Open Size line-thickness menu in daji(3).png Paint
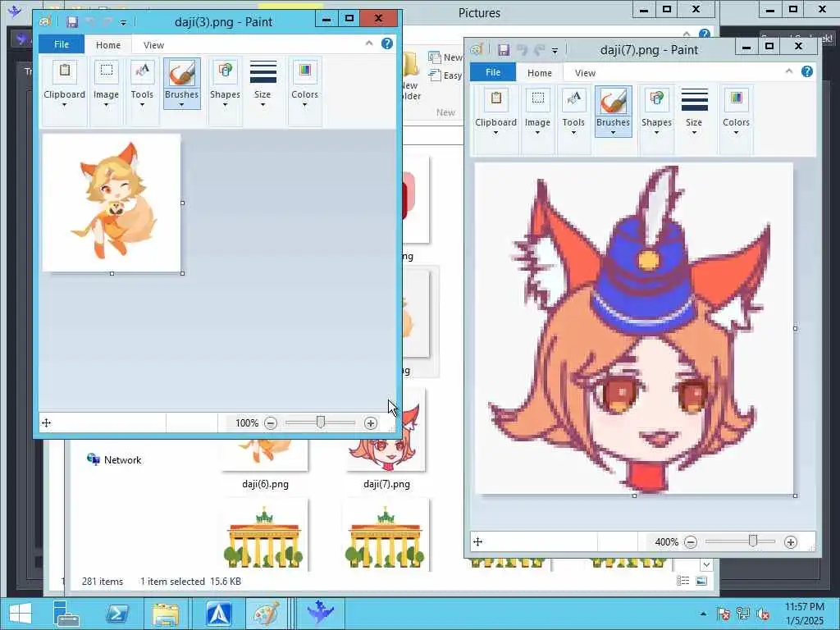Viewport: 840px width, 630px height. click(262, 84)
